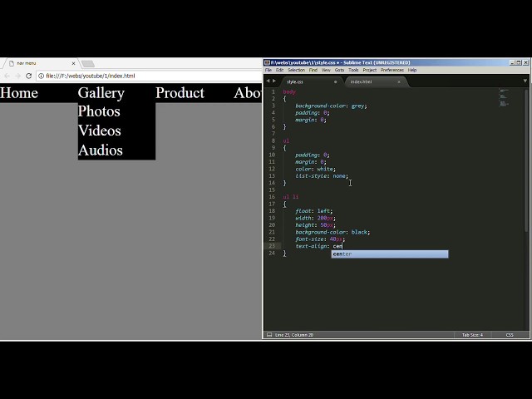The width and height of the screenshot is (532, 399).
Task: Place cursor on float: left line
Action: coord(314,211)
